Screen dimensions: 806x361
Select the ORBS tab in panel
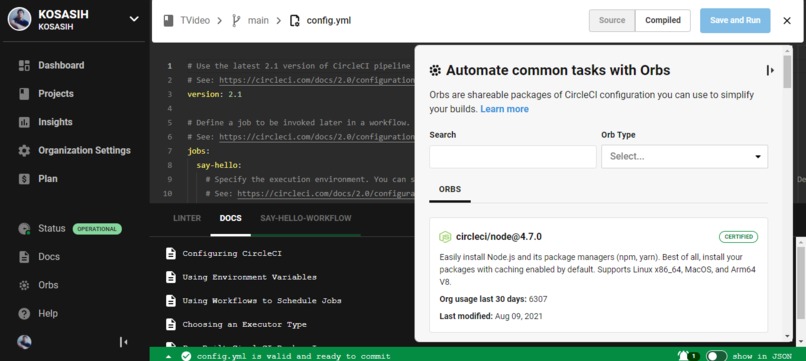click(450, 189)
